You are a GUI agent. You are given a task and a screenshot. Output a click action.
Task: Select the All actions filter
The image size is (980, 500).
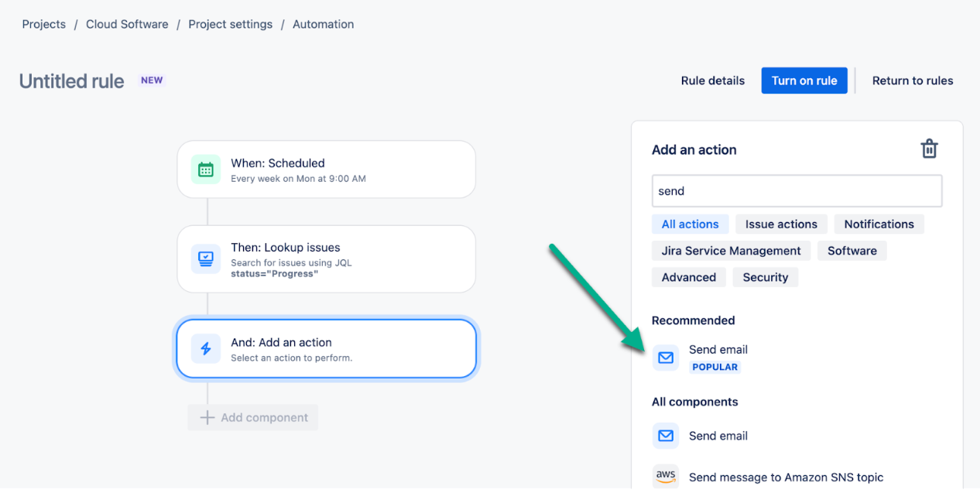tap(690, 224)
